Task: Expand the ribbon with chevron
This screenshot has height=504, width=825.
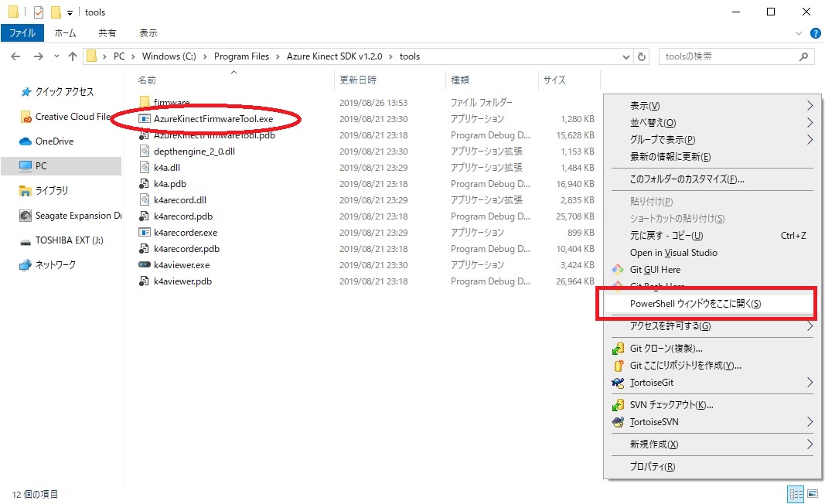Action: (x=799, y=33)
